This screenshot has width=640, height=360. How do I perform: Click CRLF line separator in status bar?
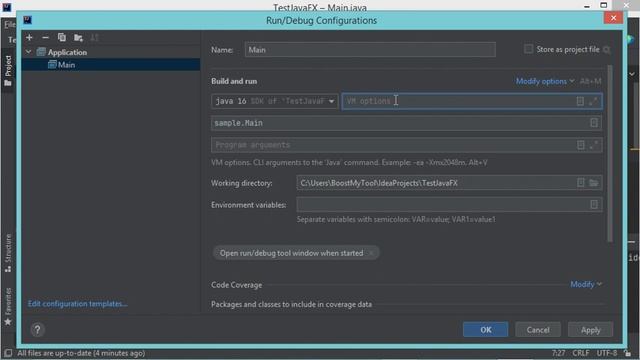[x=580, y=353]
